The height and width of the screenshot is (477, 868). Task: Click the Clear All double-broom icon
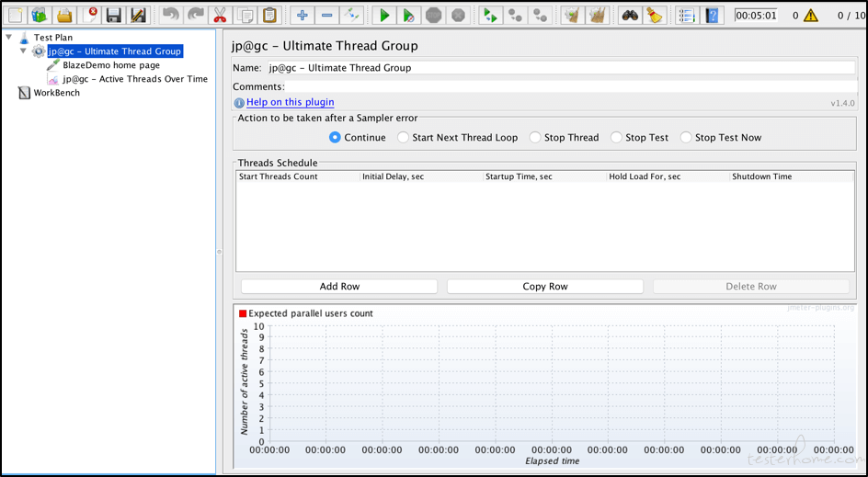click(597, 16)
